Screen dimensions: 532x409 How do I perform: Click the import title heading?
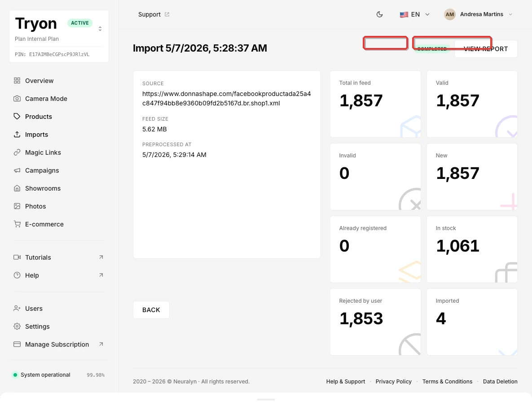[200, 48]
